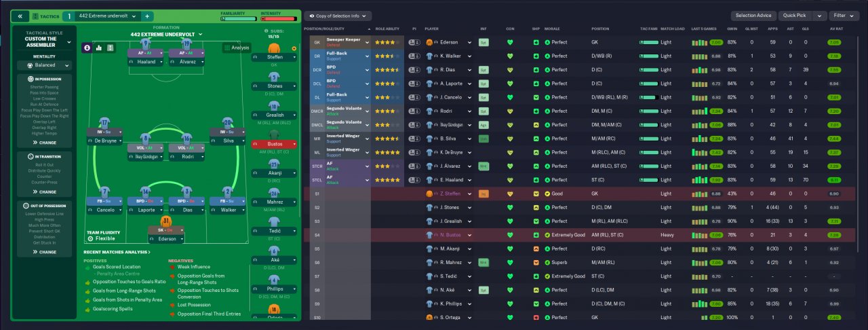Select the N. Bustos substitute row
Viewport: 868px width, 330px height.
(584, 235)
